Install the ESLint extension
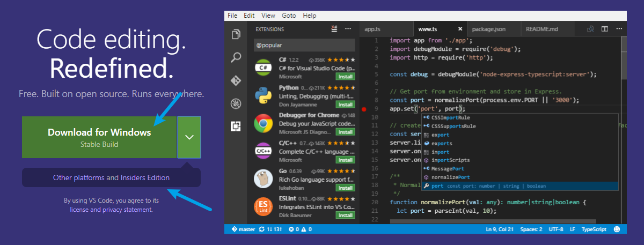Screen dimensions: 644x245 (346, 216)
